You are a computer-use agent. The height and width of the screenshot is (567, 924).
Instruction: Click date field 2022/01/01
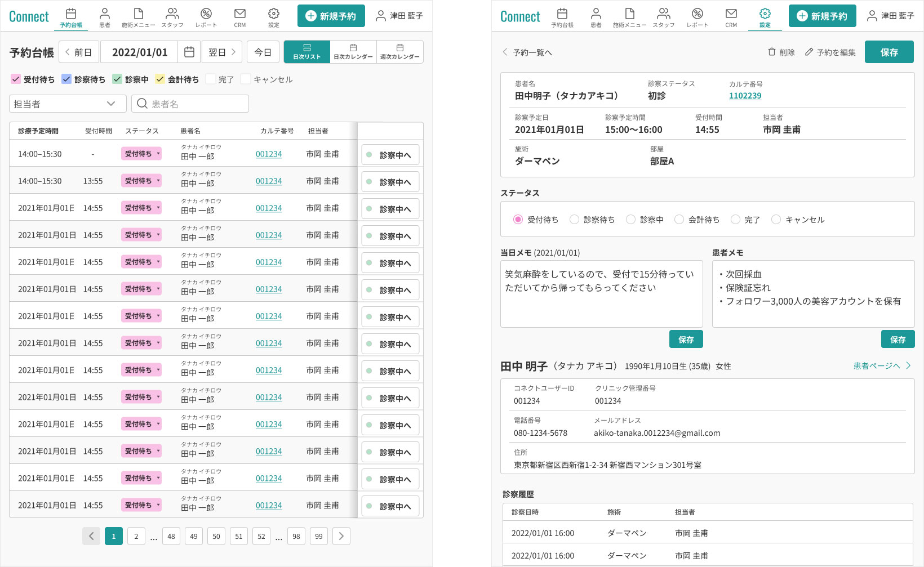(x=140, y=52)
